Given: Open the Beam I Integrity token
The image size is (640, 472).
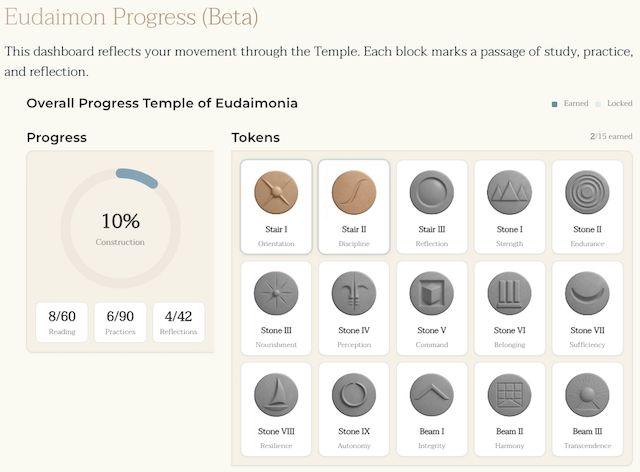Looking at the screenshot, I should (x=432, y=395).
